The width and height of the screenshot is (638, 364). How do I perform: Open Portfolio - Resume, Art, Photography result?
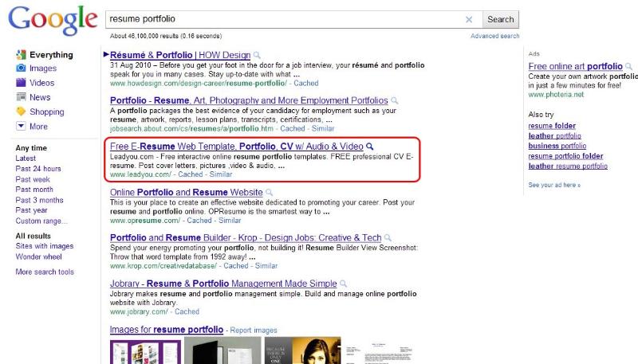[249, 100]
